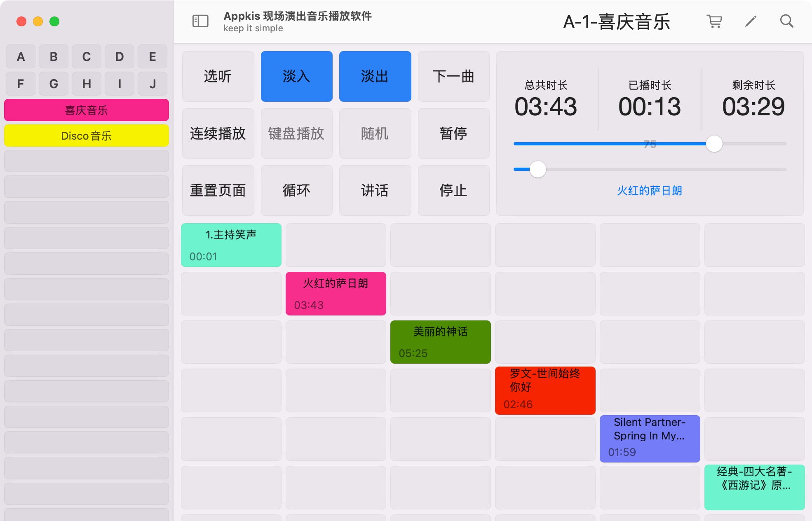Turn on 随机 shuffle playback
Image resolution: width=812 pixels, height=521 pixels.
[x=375, y=133]
